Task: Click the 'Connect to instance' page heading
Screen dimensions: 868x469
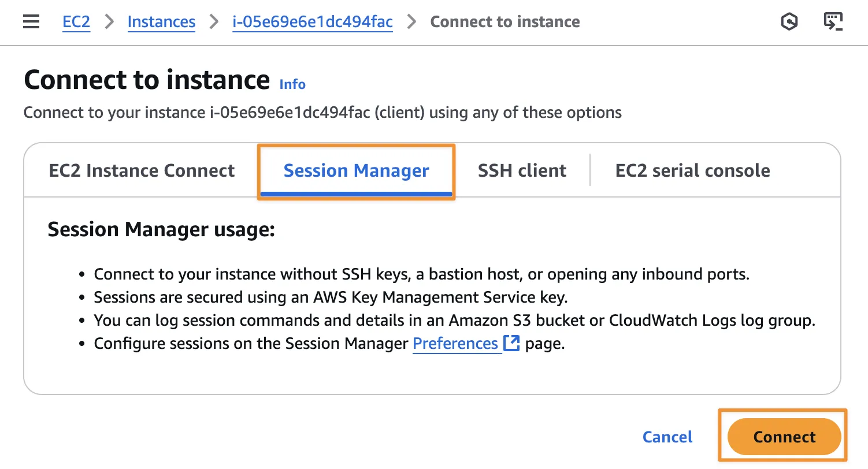Action: 147,80
